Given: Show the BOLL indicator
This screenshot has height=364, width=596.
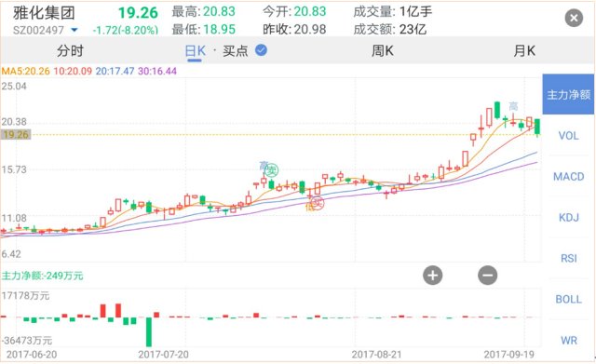Looking at the screenshot, I should tap(568, 300).
